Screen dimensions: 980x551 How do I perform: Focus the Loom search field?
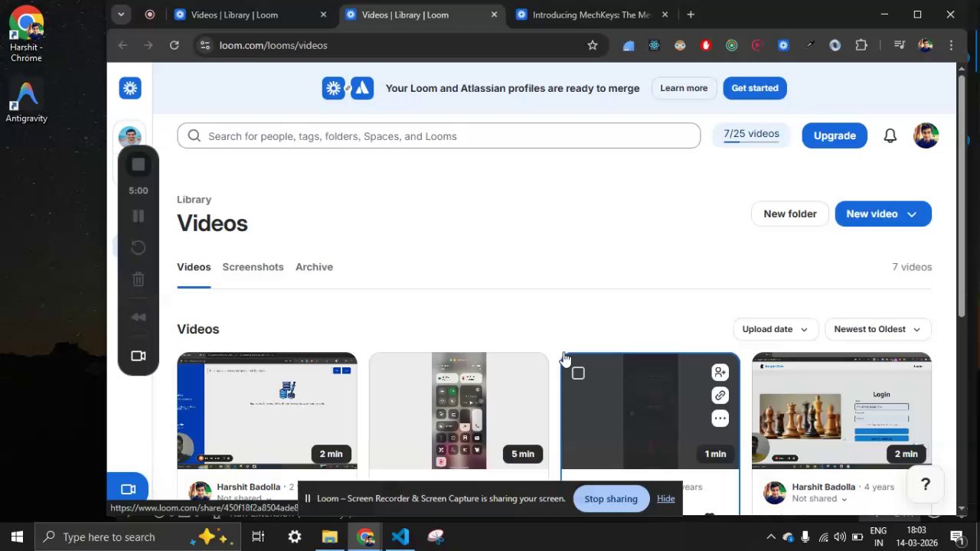click(x=439, y=136)
